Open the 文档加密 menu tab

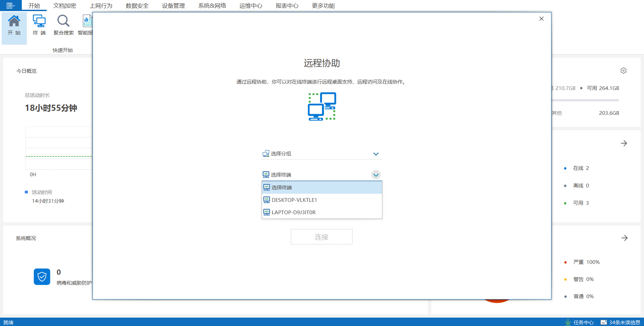tap(65, 6)
